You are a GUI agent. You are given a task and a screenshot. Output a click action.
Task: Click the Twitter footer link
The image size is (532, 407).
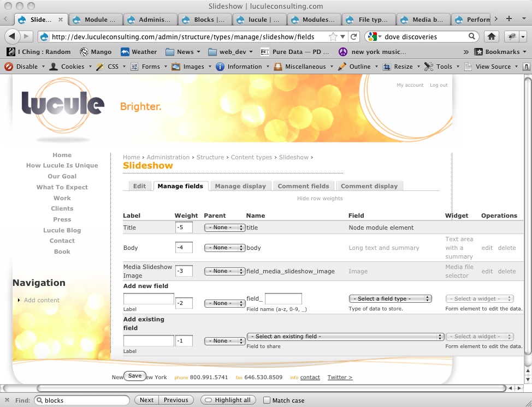[x=340, y=378]
